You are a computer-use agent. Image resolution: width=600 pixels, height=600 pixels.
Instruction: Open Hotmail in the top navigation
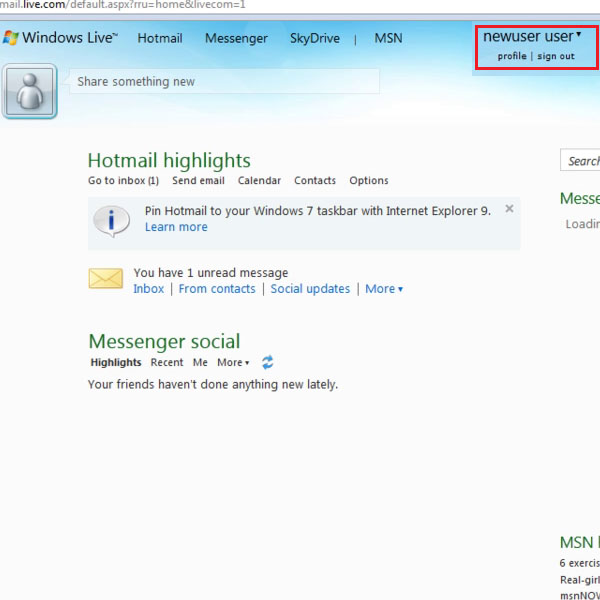[160, 38]
